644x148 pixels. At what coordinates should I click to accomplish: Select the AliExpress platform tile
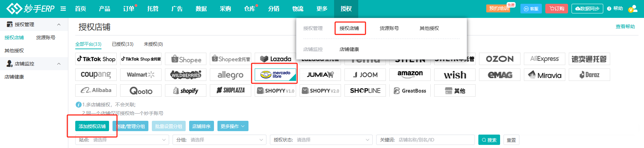(x=544, y=59)
